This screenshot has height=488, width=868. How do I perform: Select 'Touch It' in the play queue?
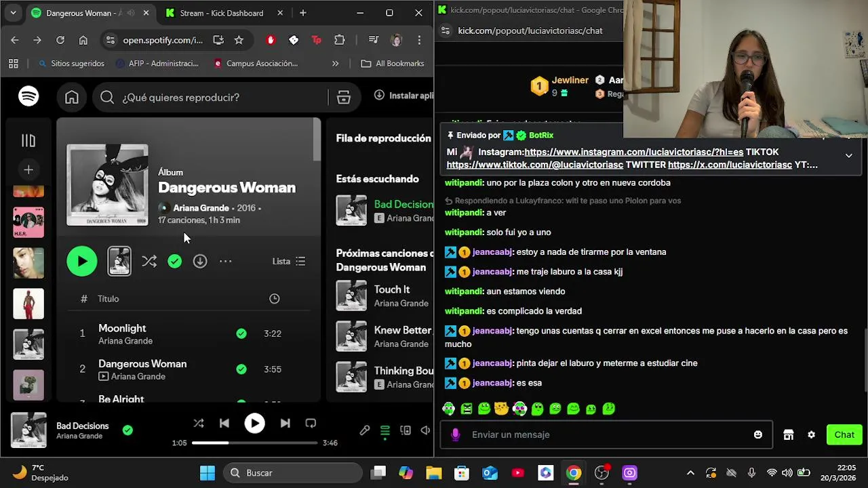pyautogui.click(x=385, y=296)
